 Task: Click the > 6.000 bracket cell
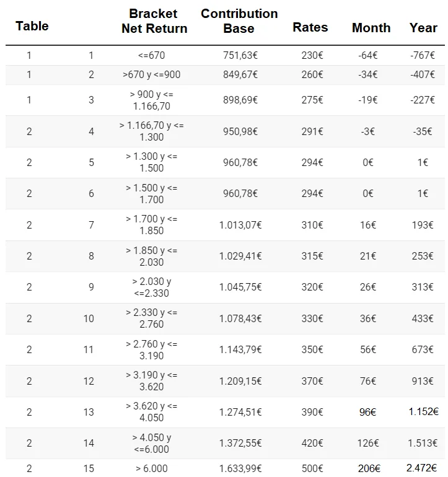152,468
